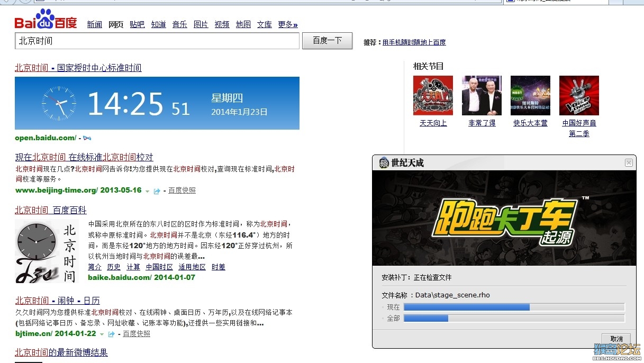
Task: Open the 计算 baike sublink
Action: click(x=133, y=267)
